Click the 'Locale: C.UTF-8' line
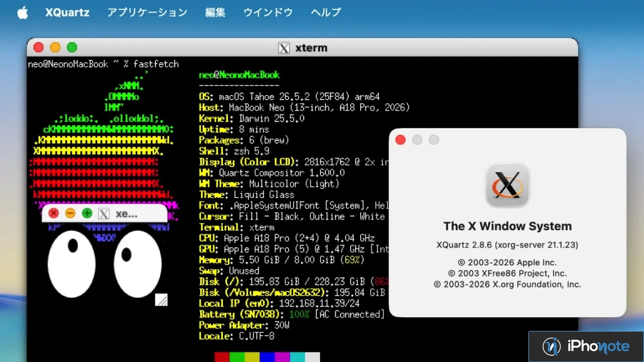This screenshot has height=362, width=644. 237,336
